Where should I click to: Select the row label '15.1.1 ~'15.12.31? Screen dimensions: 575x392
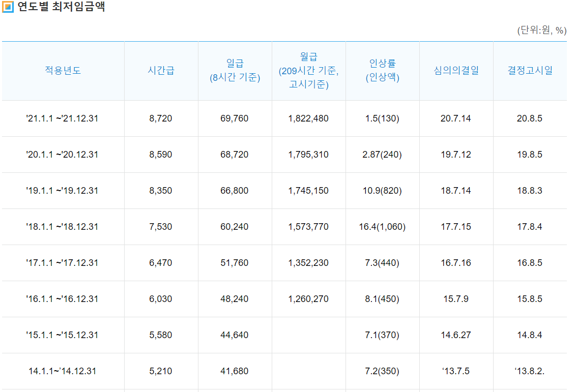[x=63, y=335]
